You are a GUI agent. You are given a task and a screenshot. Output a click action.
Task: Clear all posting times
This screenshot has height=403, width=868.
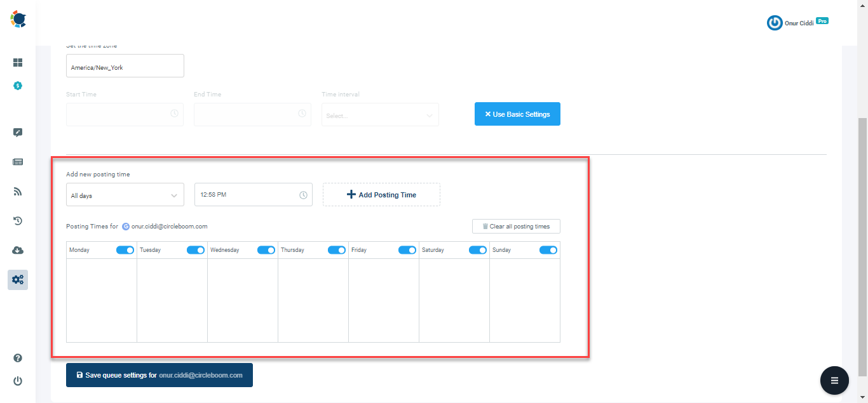click(516, 226)
